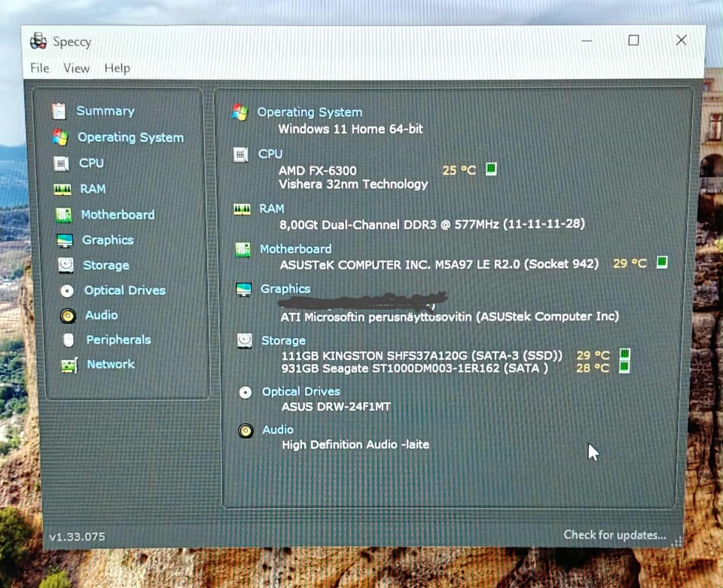Click the RAM stick icon in sidebar
723x588 pixels.
click(63, 190)
